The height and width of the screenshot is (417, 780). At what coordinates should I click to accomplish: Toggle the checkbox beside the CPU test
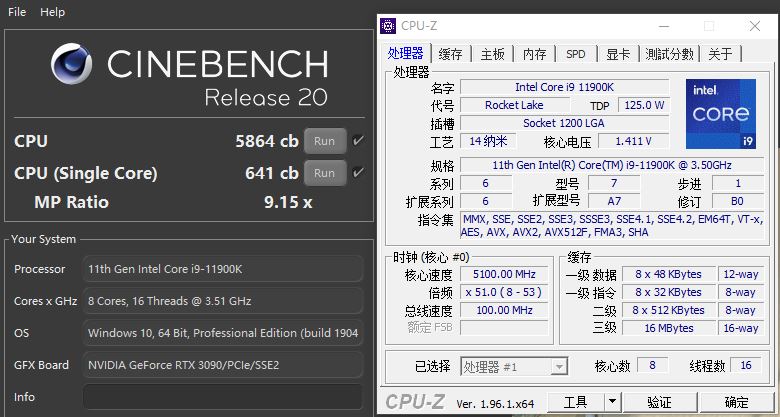click(358, 141)
